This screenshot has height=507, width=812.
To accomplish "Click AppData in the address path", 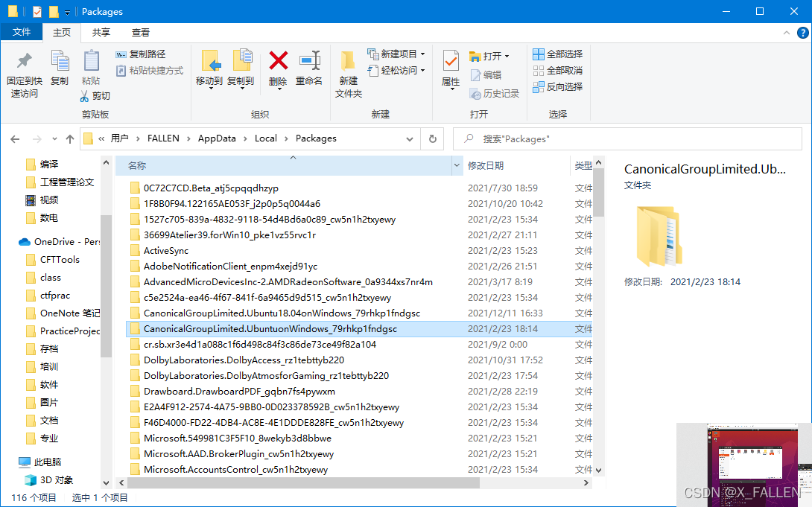I will click(217, 138).
